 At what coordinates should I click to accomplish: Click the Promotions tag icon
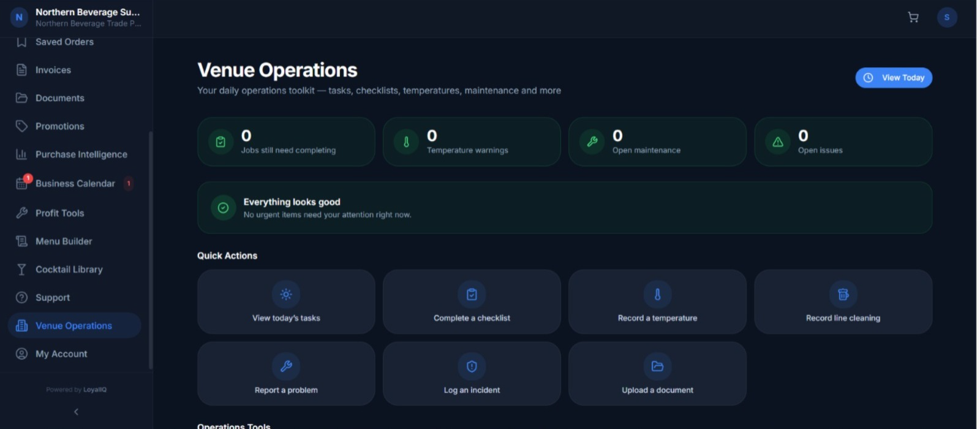[x=21, y=126]
